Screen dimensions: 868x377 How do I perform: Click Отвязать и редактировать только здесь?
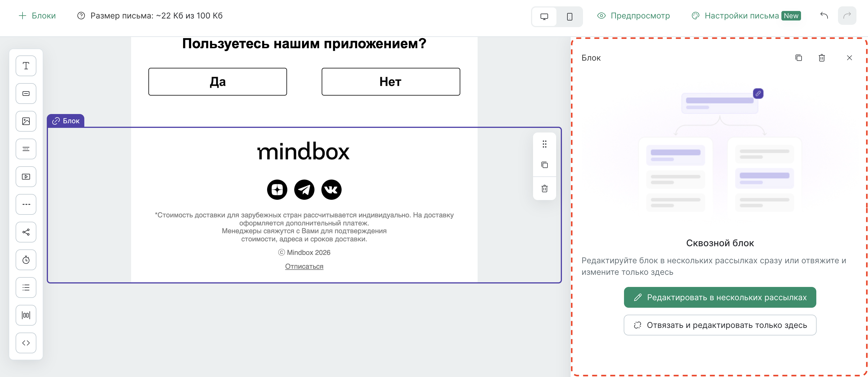pyautogui.click(x=720, y=325)
